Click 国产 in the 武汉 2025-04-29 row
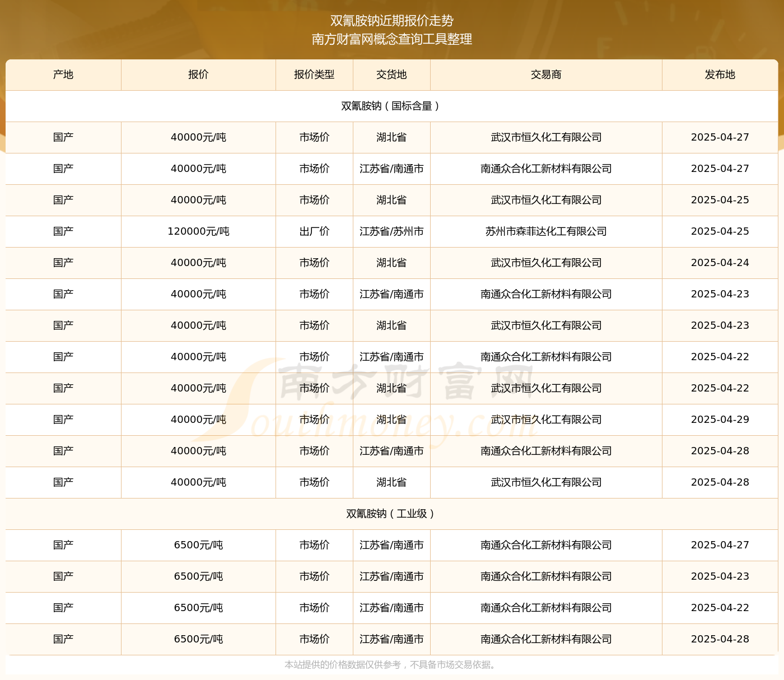This screenshot has height=680, width=784. [x=63, y=420]
